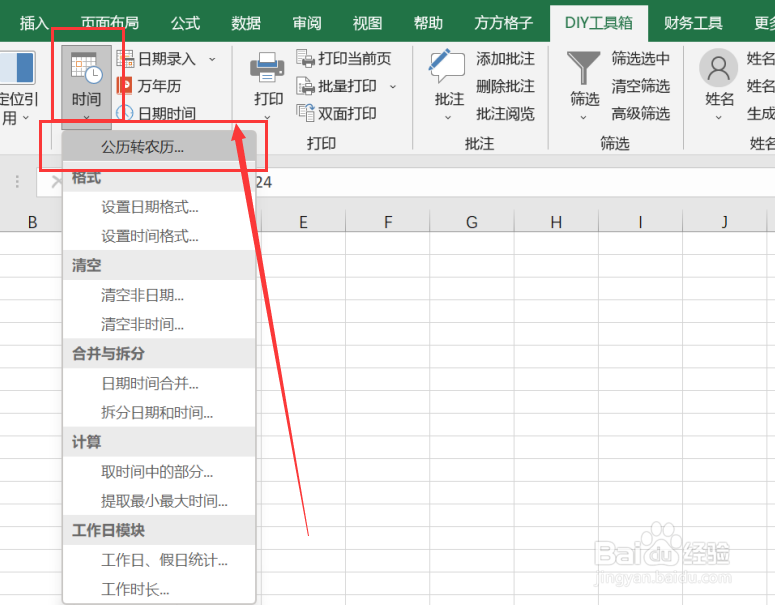The image size is (775, 605).
Task: Choose 设置时间格式... menu entry
Action: (159, 236)
